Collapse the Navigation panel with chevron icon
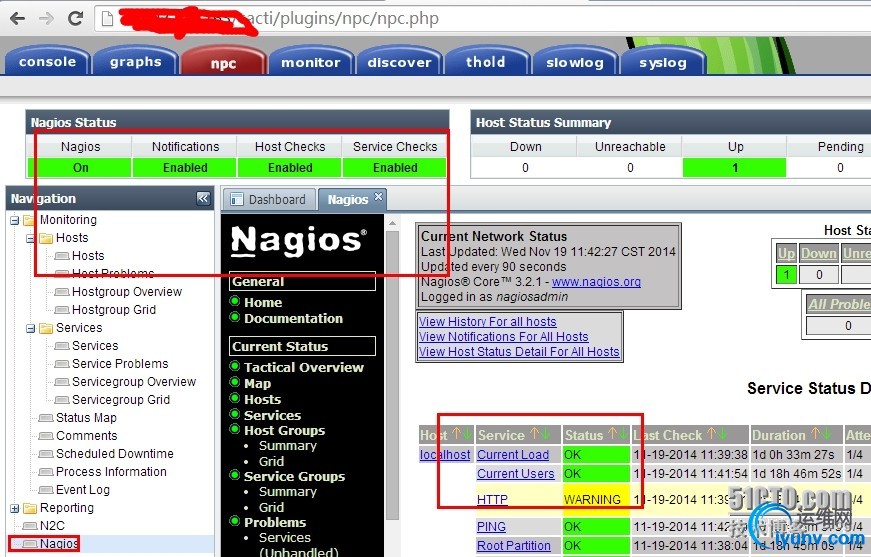871x557 pixels. [x=203, y=198]
